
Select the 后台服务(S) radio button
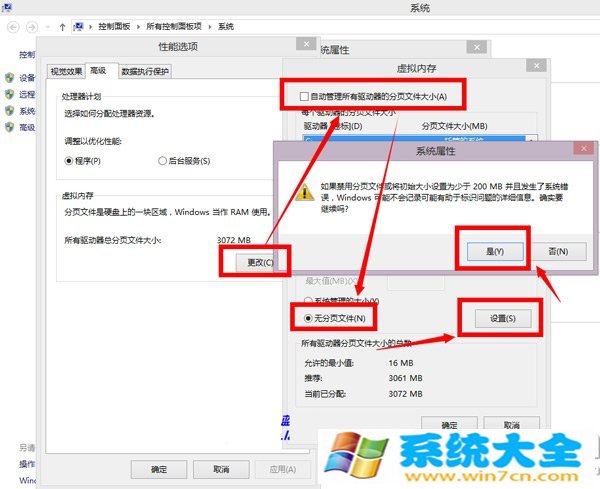pos(162,161)
